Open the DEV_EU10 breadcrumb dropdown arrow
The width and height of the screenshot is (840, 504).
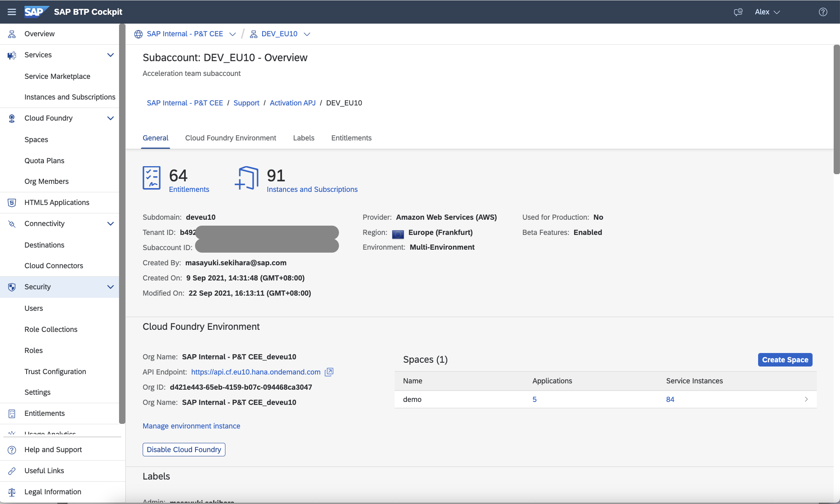click(x=307, y=34)
